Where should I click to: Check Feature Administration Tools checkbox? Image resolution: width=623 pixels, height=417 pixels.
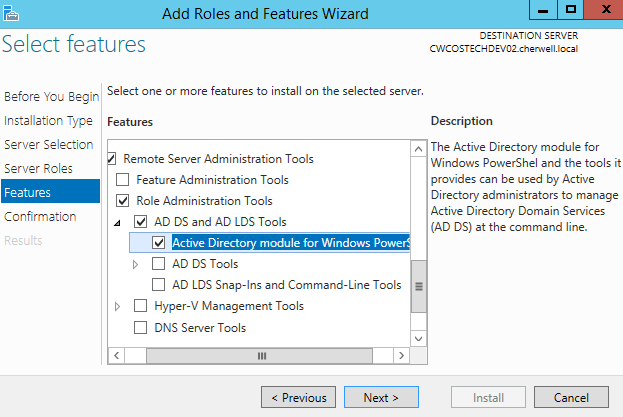tap(122, 180)
